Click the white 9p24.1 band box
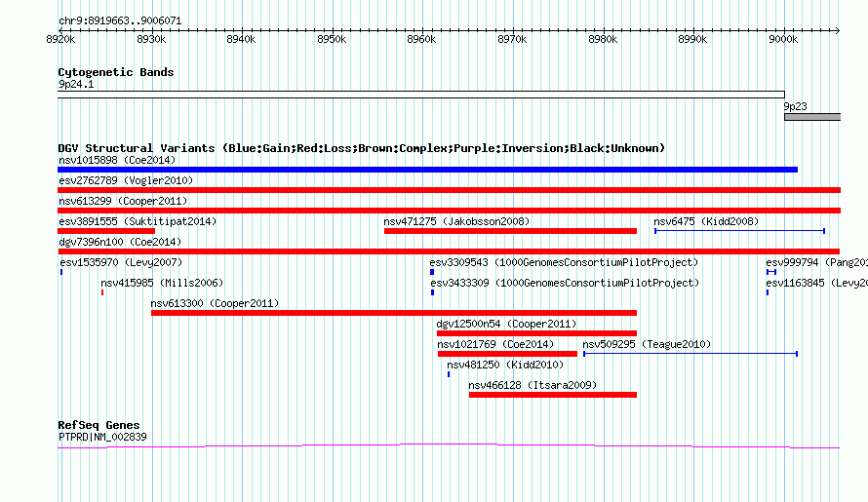The width and height of the screenshot is (868, 502). tap(420, 95)
